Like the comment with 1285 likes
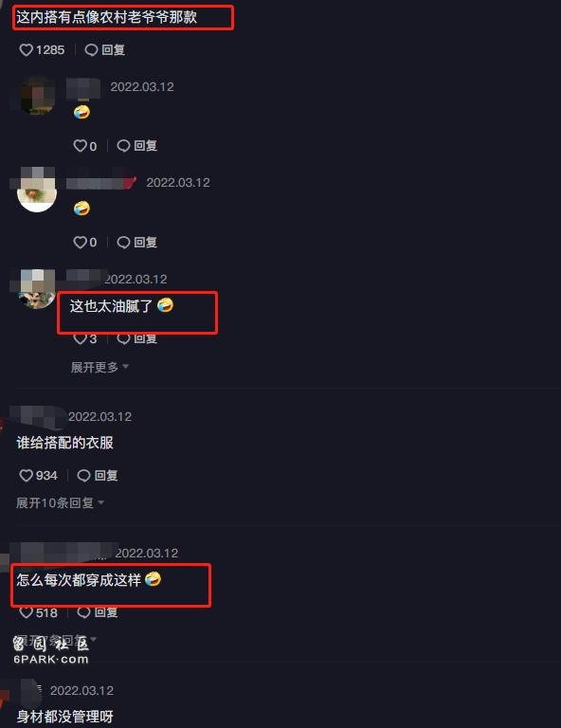The height and width of the screenshot is (728, 561). (42, 50)
